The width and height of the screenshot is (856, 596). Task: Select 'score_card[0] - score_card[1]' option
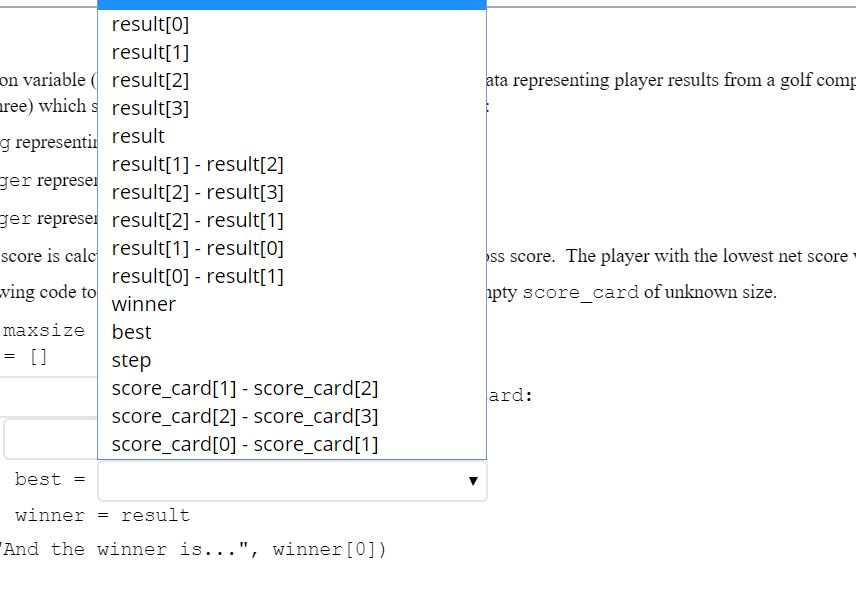pos(292,444)
